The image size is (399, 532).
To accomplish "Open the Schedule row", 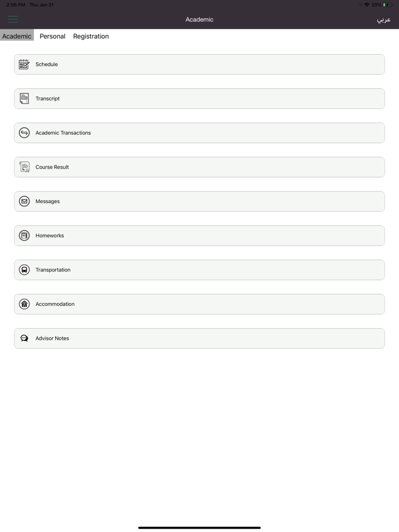I will tap(199, 64).
